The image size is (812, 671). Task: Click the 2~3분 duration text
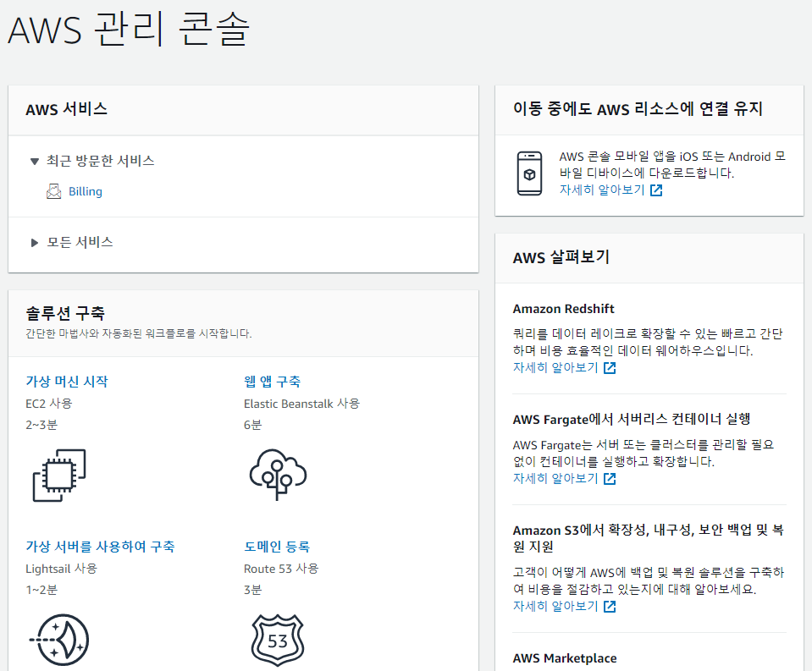tap(41, 425)
